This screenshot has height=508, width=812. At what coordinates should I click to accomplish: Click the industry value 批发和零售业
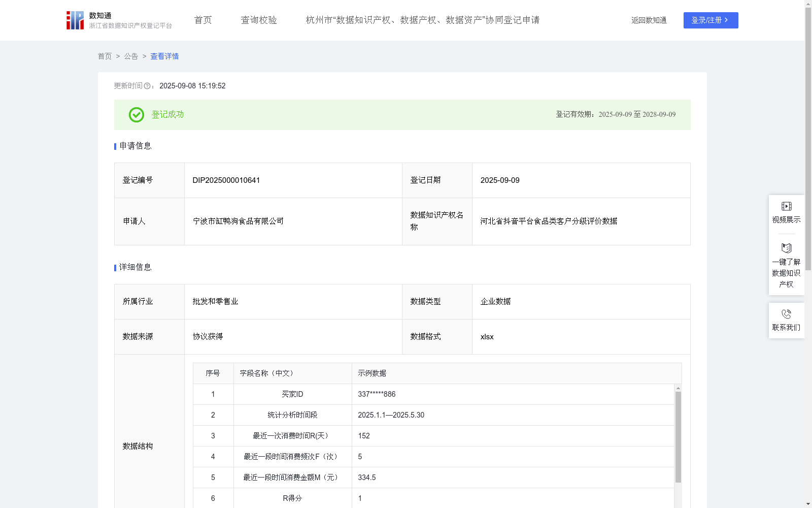coord(215,301)
